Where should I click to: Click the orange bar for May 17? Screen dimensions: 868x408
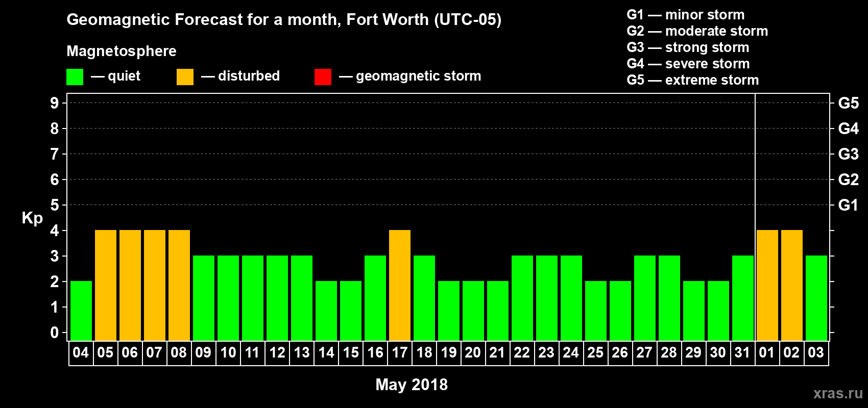click(x=400, y=285)
